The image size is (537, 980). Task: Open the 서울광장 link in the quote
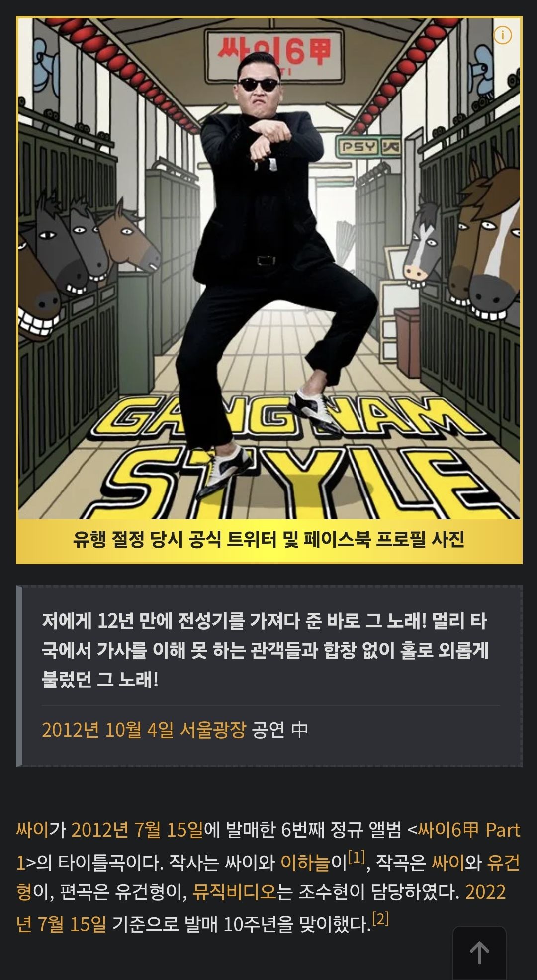[213, 729]
